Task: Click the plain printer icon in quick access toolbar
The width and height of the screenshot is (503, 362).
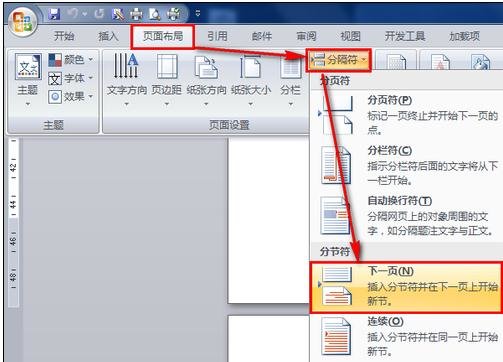Action: pyautogui.click(x=136, y=14)
